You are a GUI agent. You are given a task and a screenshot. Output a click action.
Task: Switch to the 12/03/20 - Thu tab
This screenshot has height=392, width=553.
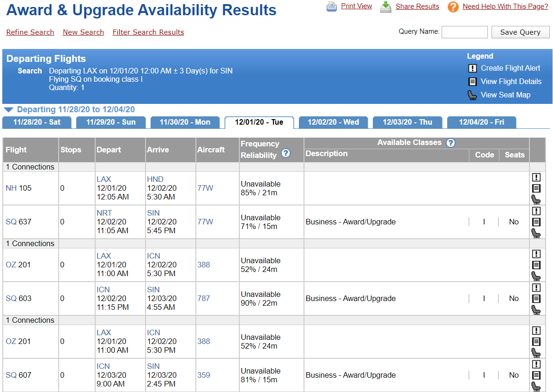407,122
